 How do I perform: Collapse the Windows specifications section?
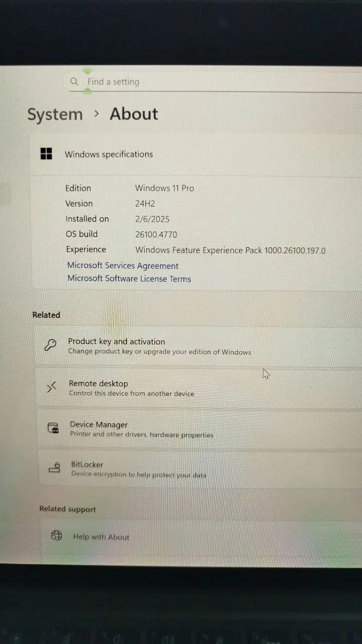coord(196,154)
